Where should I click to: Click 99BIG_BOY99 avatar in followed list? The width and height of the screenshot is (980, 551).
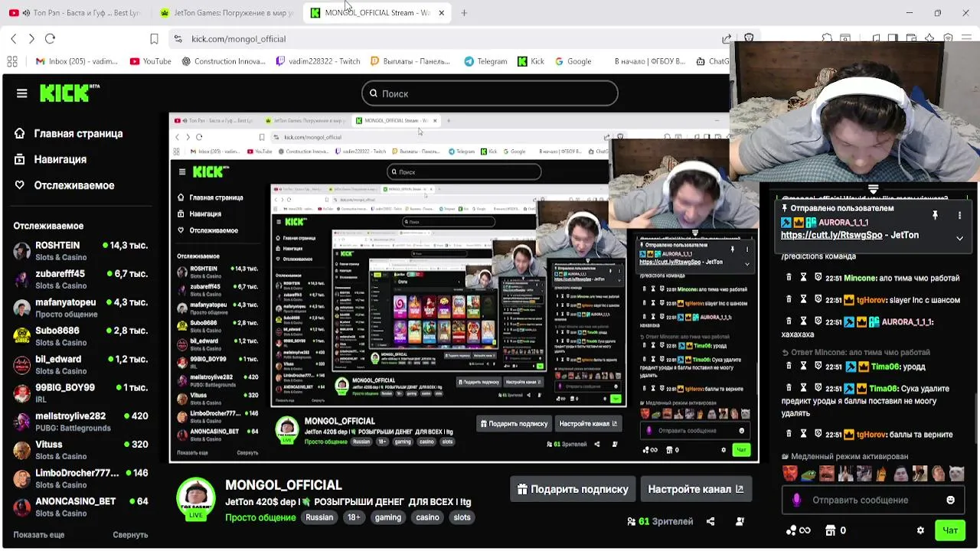[x=22, y=393]
